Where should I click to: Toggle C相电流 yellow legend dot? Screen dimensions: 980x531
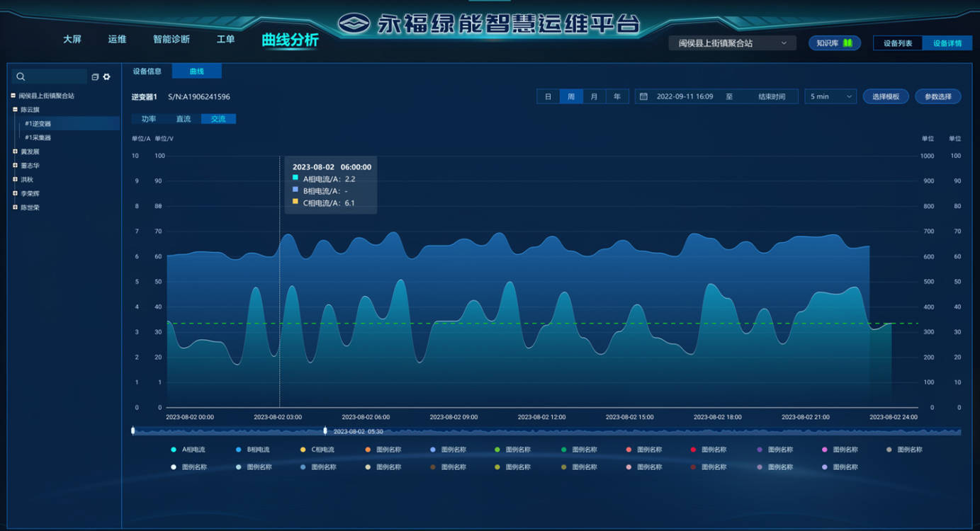303,450
